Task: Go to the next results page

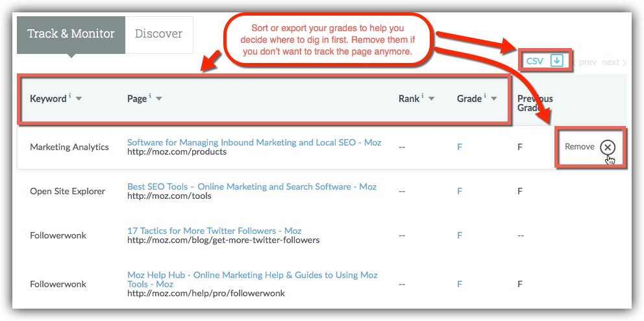Action: click(614, 62)
